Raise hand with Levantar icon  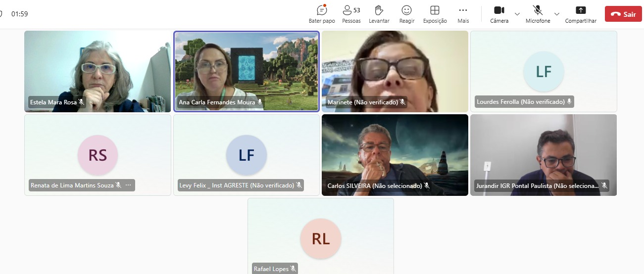coord(379,14)
